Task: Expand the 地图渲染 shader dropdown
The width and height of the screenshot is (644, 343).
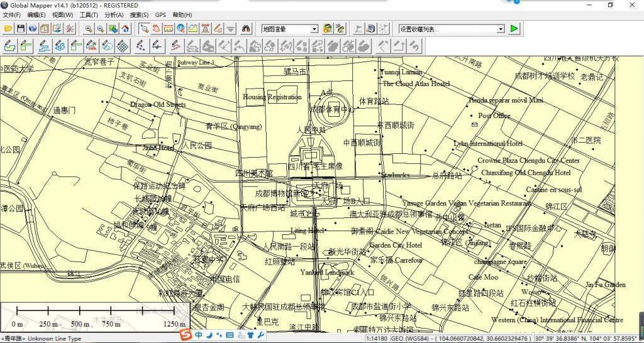Action: (314, 29)
